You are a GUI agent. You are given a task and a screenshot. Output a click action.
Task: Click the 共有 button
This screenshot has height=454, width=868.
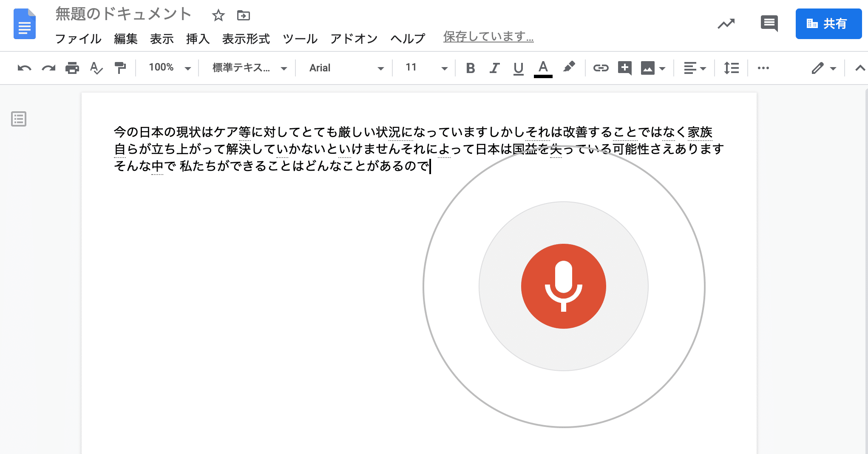click(828, 24)
